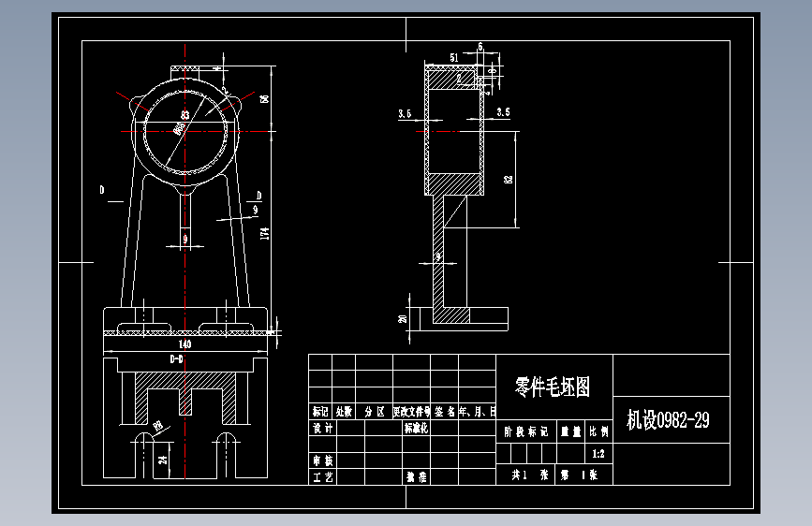Click the "批准" cell label

[x=417, y=476]
